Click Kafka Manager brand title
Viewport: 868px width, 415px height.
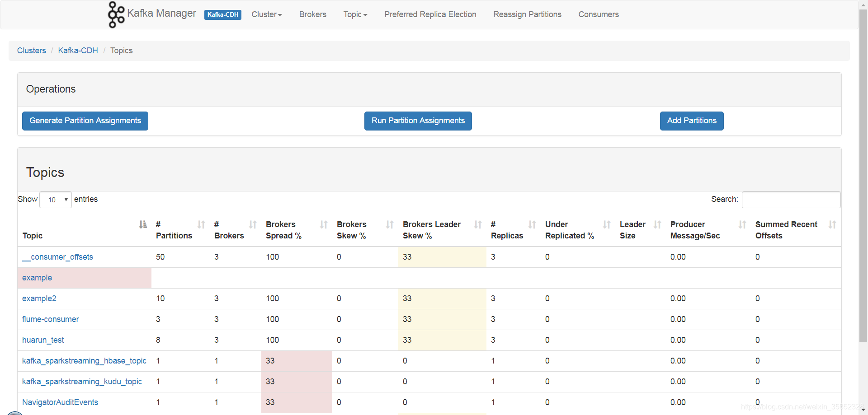[x=161, y=13]
